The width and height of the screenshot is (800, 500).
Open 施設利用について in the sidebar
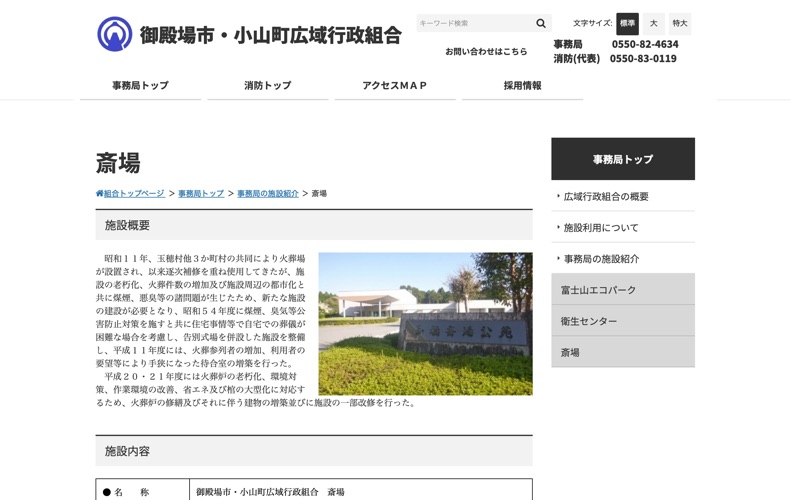pos(623,228)
